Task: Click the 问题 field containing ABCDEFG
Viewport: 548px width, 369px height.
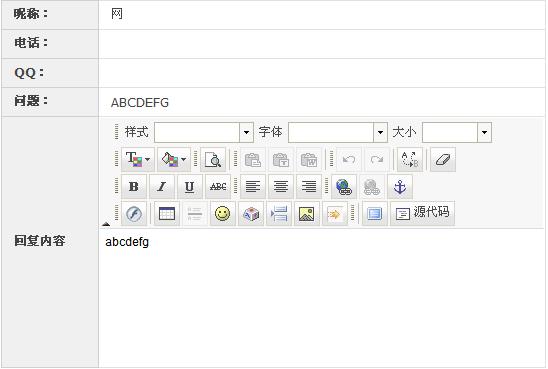Action: click(322, 102)
